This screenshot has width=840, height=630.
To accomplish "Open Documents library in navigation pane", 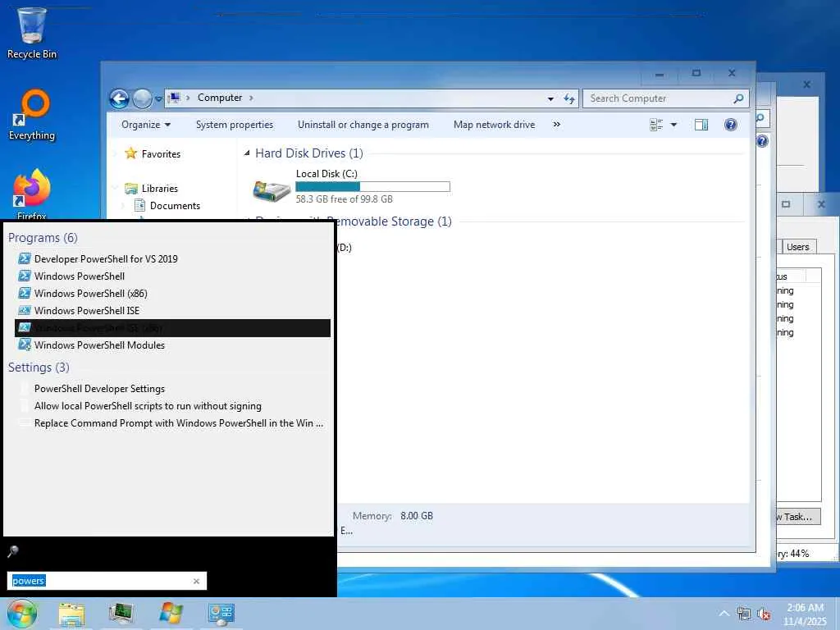I will tap(175, 206).
